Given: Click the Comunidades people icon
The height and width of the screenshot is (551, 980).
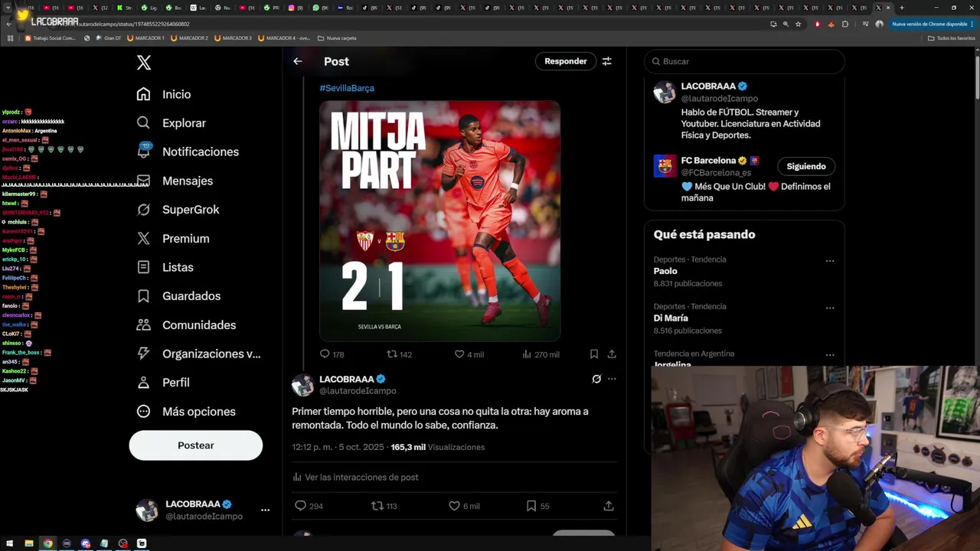Looking at the screenshot, I should (143, 325).
